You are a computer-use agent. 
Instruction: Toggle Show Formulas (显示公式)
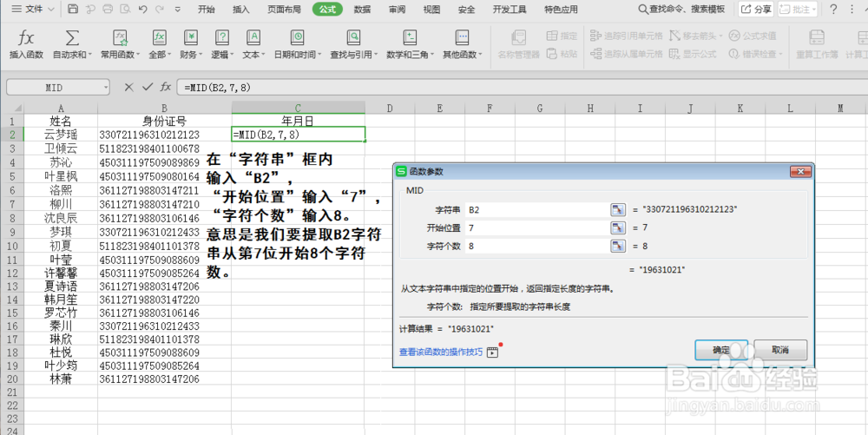693,54
